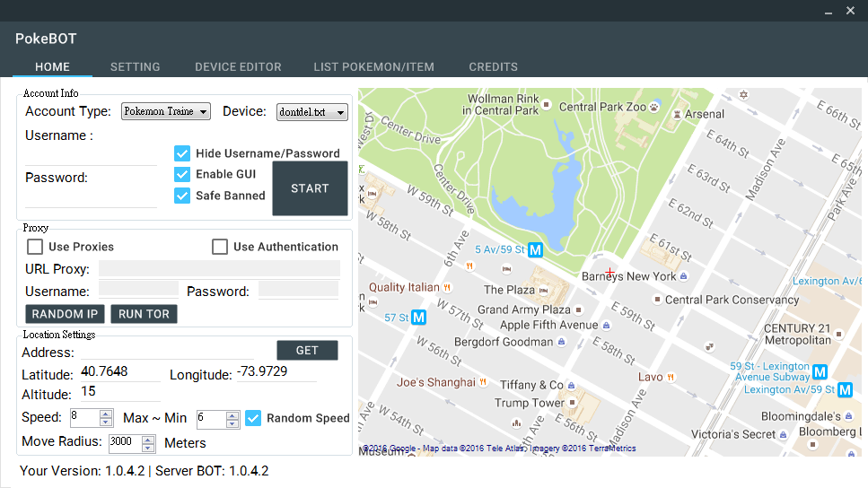
Task: Expand the Account Type dropdown
Action: click(x=165, y=111)
